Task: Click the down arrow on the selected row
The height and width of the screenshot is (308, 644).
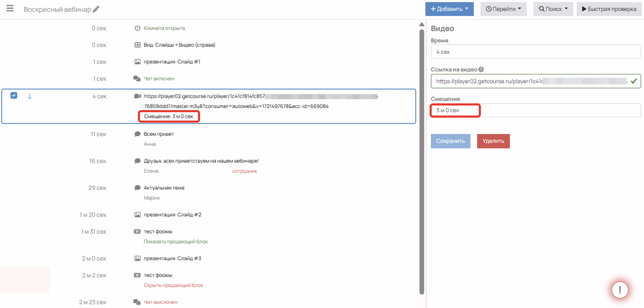Action: [30, 96]
